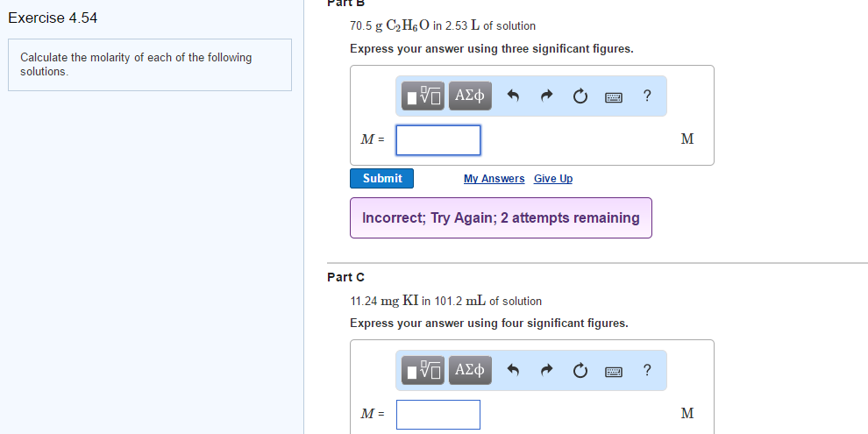
Task: Click 'Express your answer using three significant figures'
Action: (492, 49)
